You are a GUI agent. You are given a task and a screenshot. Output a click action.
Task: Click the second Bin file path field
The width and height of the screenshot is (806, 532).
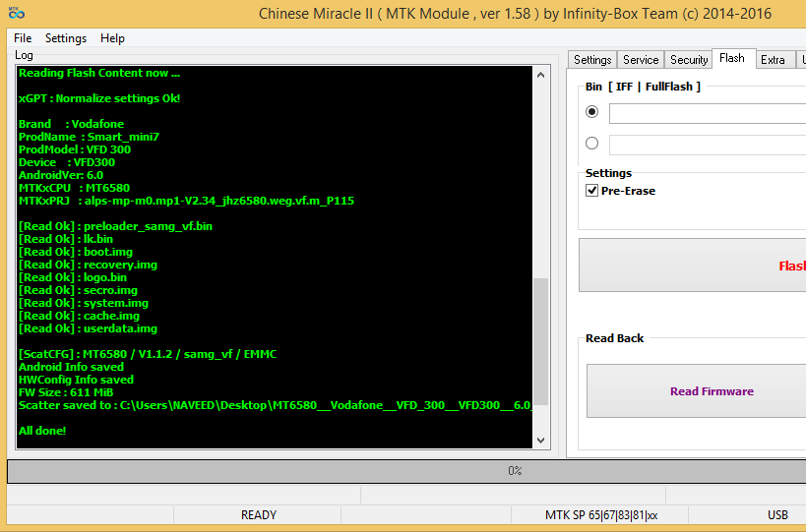[x=707, y=145]
